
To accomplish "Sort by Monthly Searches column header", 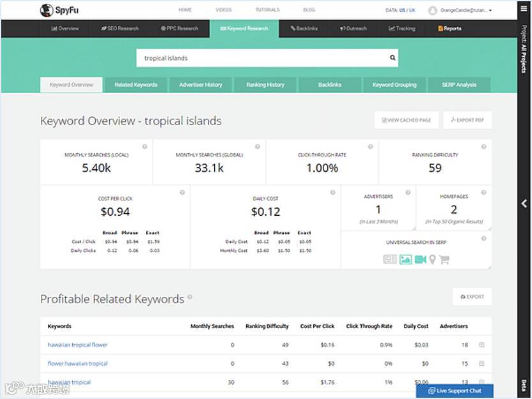I will click(x=212, y=326).
